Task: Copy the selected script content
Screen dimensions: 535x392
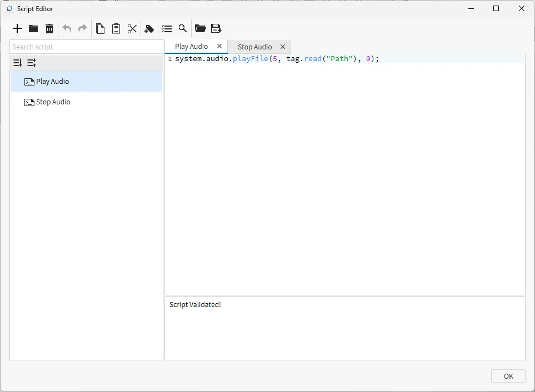Action: point(100,29)
